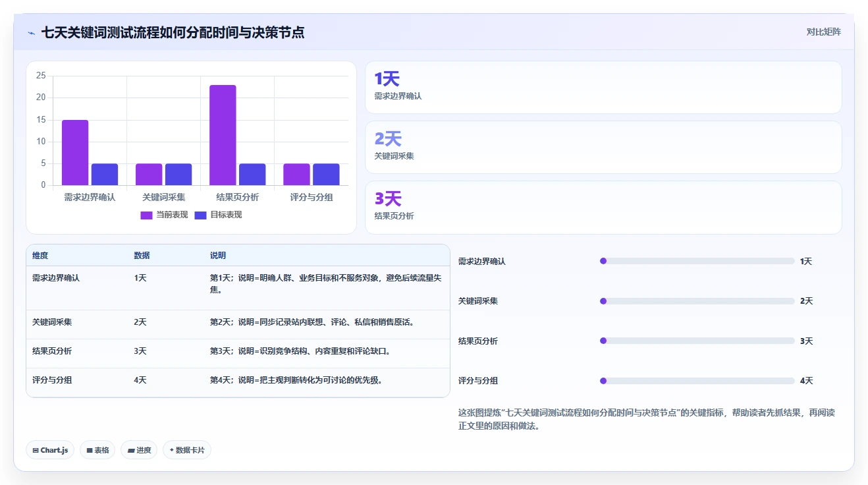Click the blue 评分与分组 target bar
Screen dimensions: 868x485
pos(326,175)
